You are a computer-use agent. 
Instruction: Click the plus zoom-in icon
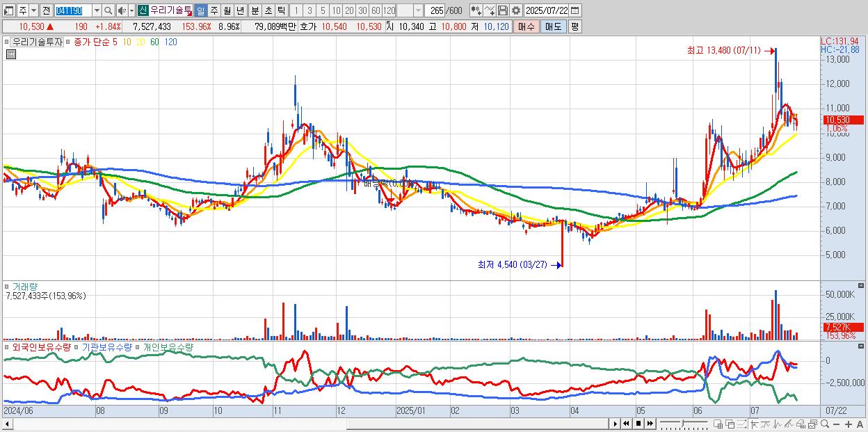pyautogui.click(x=849, y=424)
